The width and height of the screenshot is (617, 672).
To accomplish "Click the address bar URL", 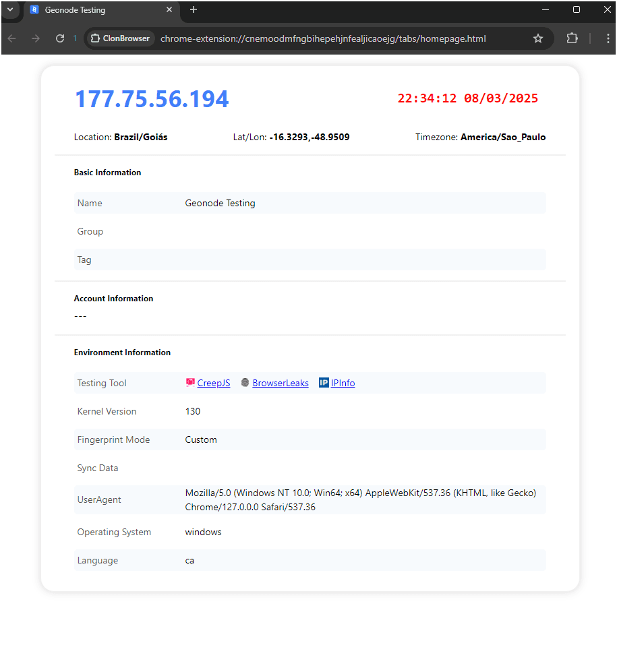I will pyautogui.click(x=322, y=38).
